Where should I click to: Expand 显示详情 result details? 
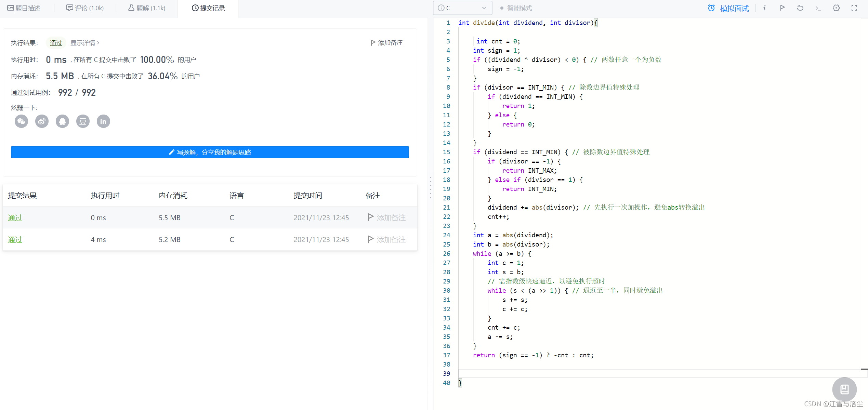(x=84, y=43)
